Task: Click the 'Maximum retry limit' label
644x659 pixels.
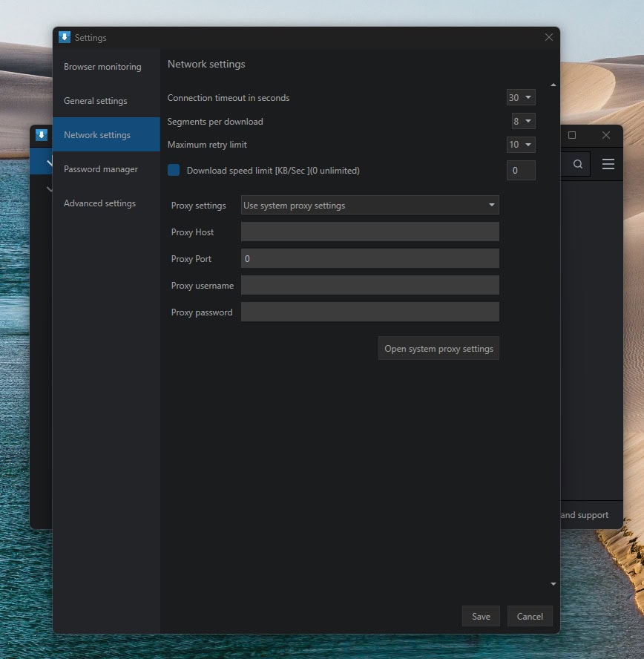Action: (x=207, y=145)
